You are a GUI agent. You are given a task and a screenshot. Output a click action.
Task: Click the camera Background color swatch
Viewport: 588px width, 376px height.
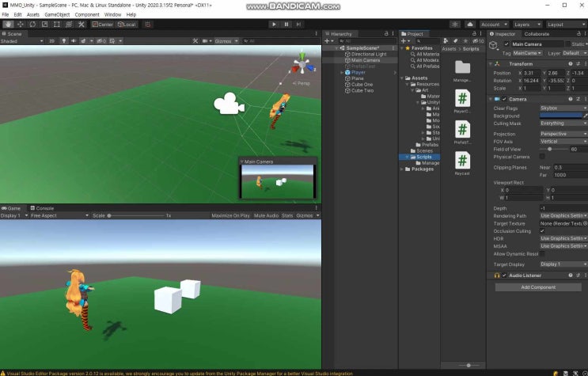coord(561,116)
